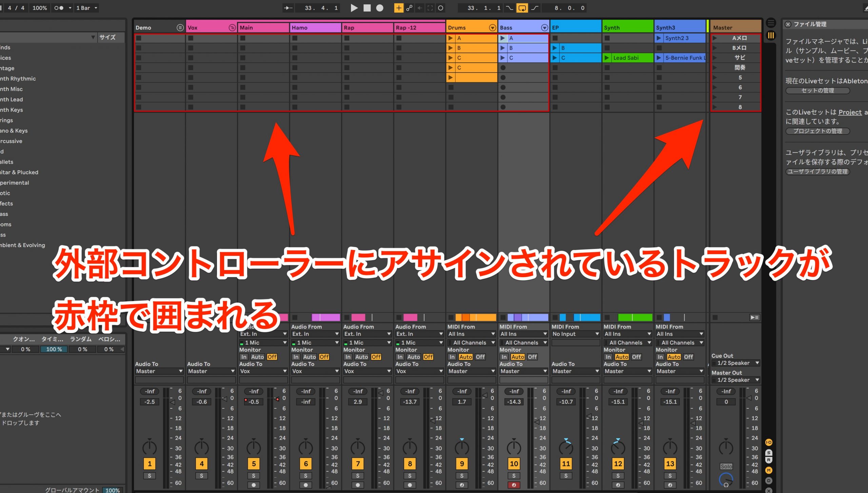Open the Project link

coord(850,112)
